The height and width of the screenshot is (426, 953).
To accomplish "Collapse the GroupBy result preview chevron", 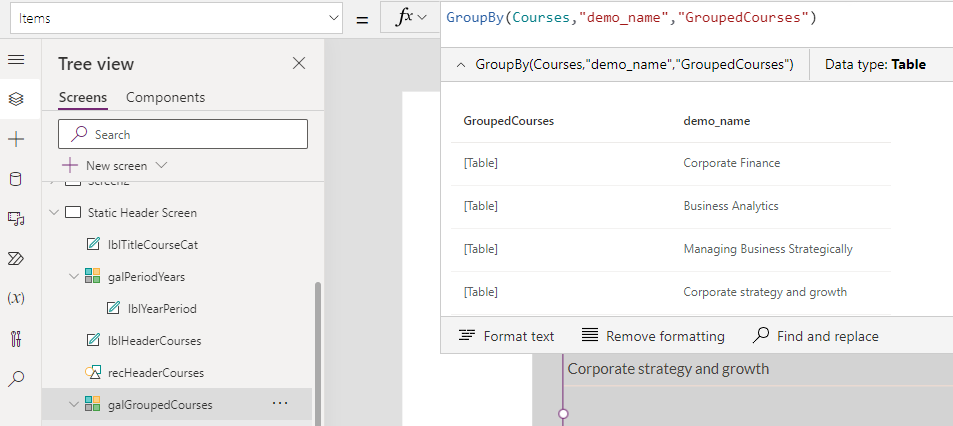I will click(461, 64).
